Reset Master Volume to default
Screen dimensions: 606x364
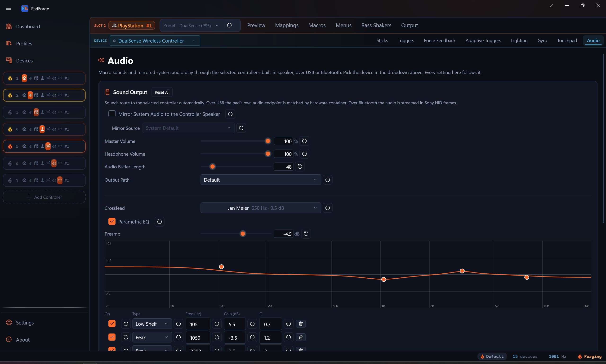pos(304,141)
